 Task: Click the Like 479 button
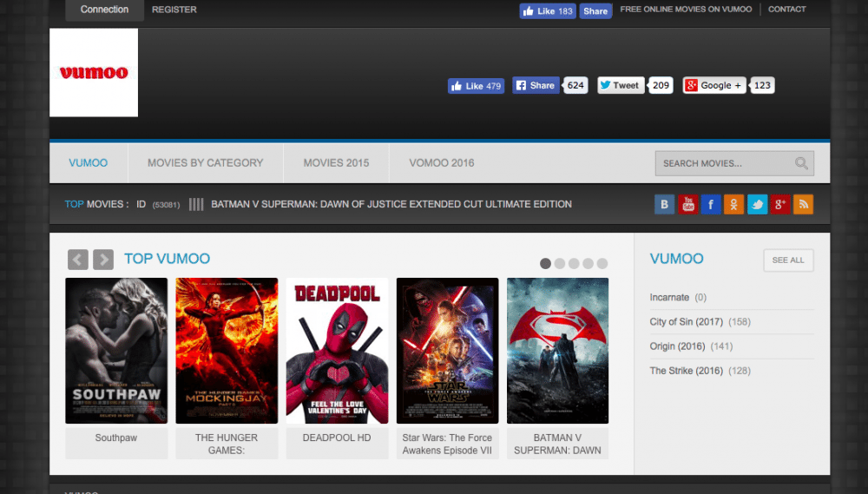coord(476,86)
